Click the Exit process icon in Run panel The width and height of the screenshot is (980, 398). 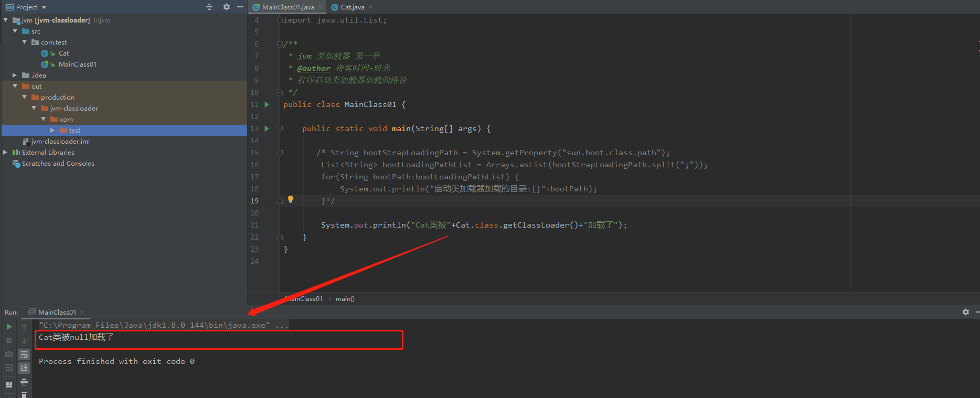[x=9, y=368]
